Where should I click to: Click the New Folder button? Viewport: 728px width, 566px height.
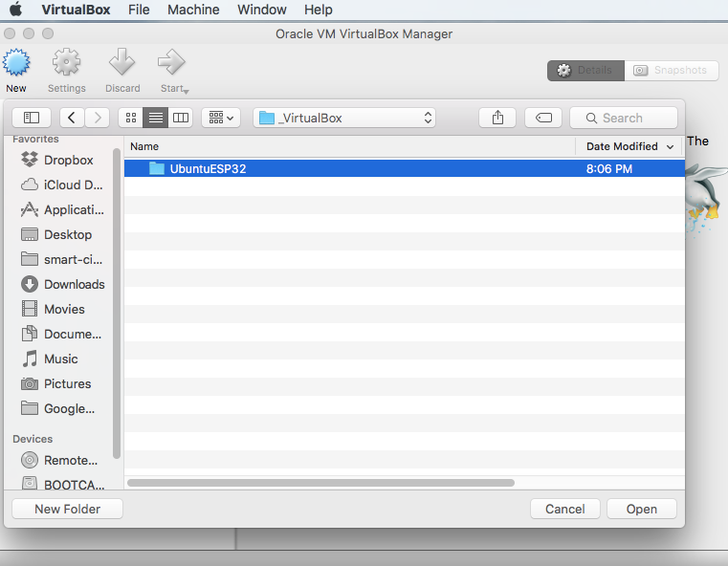click(x=67, y=509)
